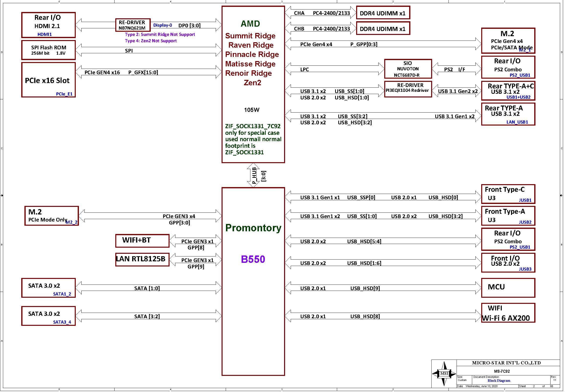Click 'USB_SSP[0]' signal label
Viewport: 566px width, 392px height.
pyautogui.click(x=361, y=198)
